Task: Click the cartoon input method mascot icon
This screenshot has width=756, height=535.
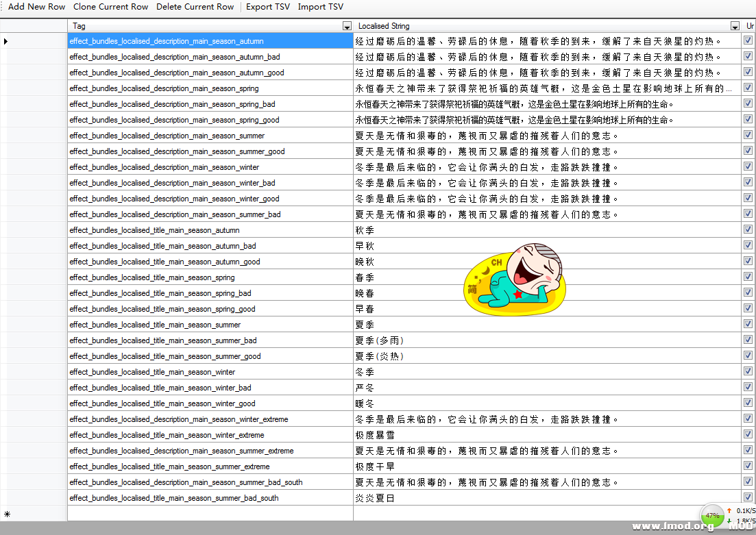Action: point(515,276)
